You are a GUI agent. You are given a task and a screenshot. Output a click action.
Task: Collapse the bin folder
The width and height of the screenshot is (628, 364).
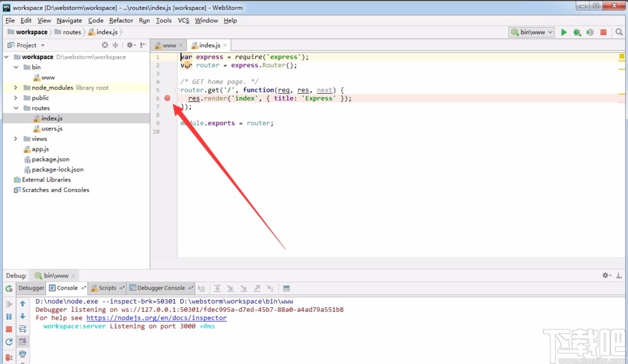coord(16,67)
